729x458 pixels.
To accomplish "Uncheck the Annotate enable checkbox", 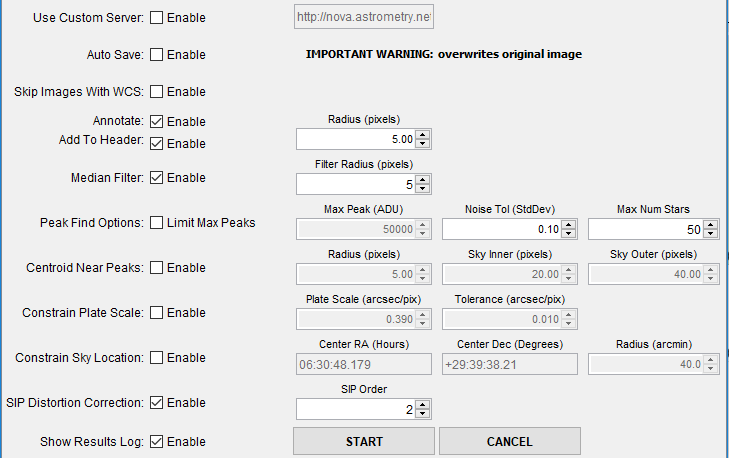I will [x=156, y=122].
